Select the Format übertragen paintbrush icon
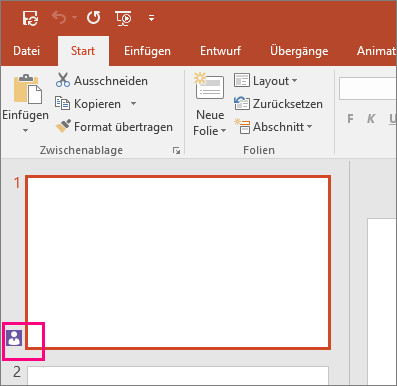Image resolution: width=397 pixels, height=386 pixels. tap(63, 126)
